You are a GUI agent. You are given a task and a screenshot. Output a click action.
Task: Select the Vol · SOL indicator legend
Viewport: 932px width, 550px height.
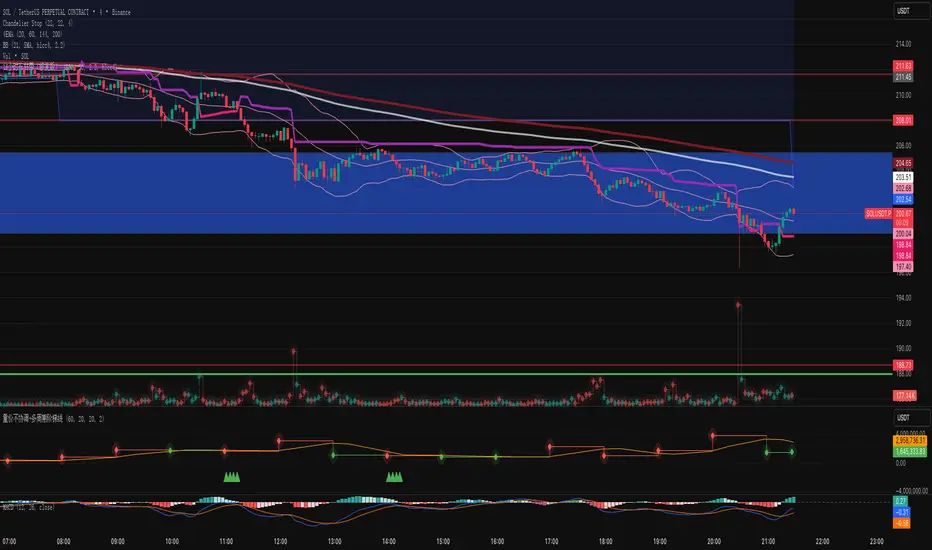(x=15, y=56)
